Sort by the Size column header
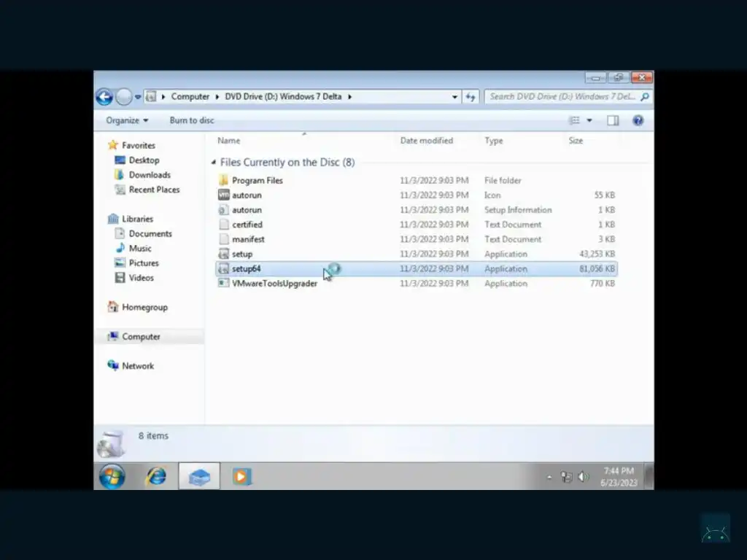Viewport: 747px width, 560px height. pos(576,141)
